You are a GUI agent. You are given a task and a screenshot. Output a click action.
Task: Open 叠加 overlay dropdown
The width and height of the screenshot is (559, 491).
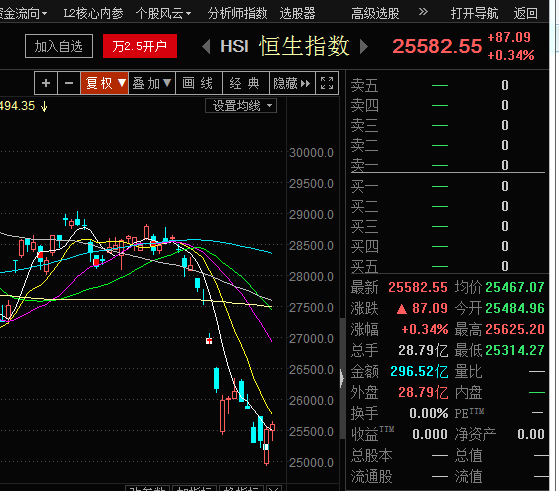pos(152,83)
